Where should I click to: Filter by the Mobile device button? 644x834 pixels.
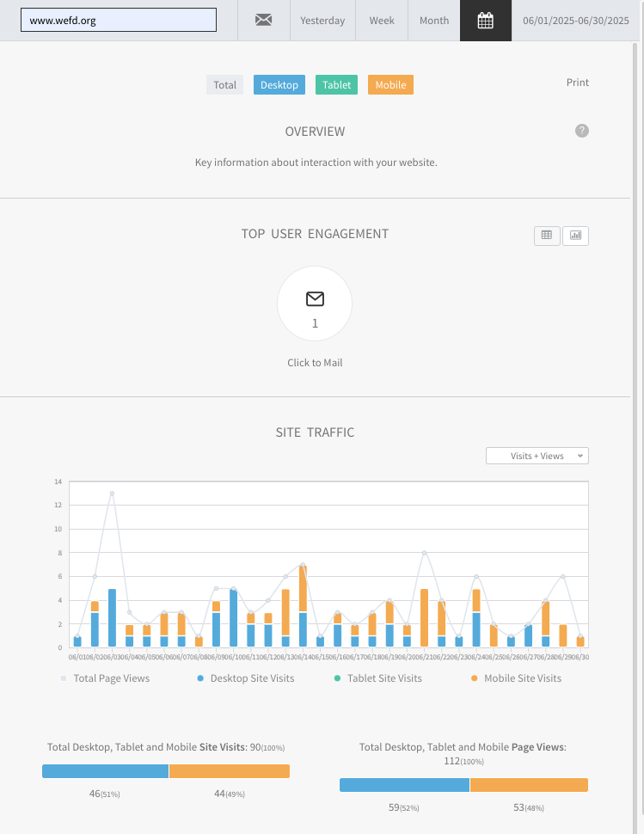[391, 84]
